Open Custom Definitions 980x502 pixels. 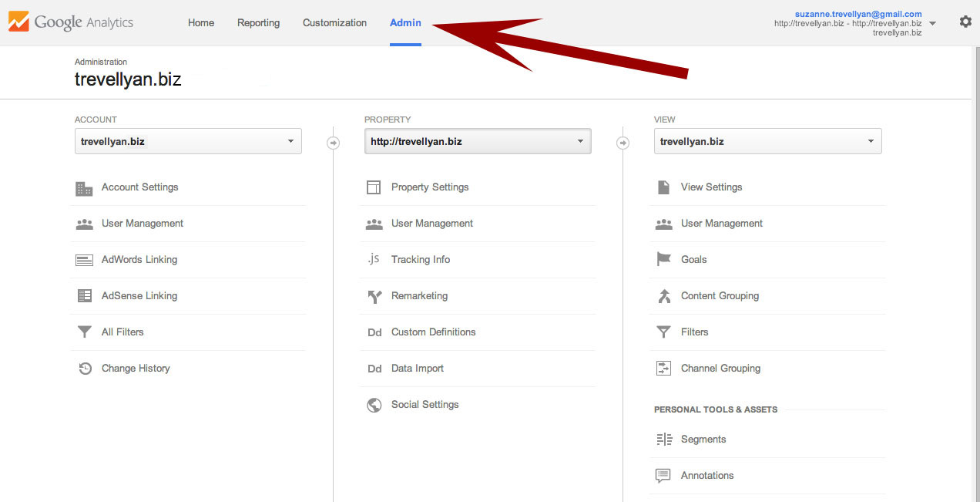[434, 332]
